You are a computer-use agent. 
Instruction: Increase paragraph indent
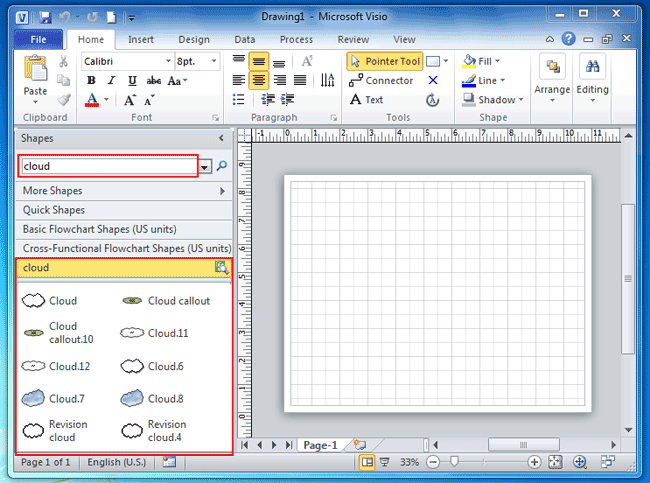click(x=287, y=100)
